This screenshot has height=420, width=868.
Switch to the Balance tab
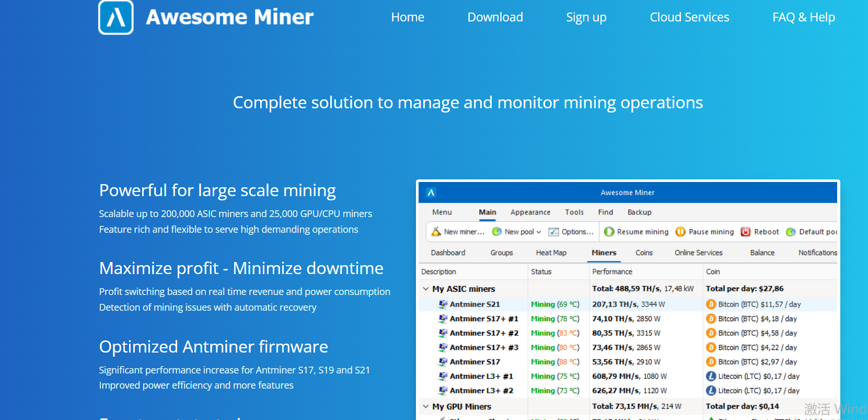coord(762,253)
